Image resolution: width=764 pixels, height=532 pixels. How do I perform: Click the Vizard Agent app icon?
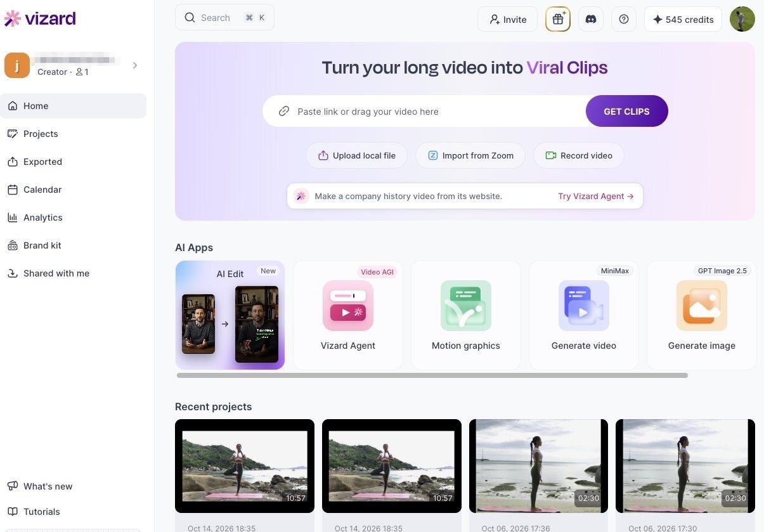click(x=348, y=306)
